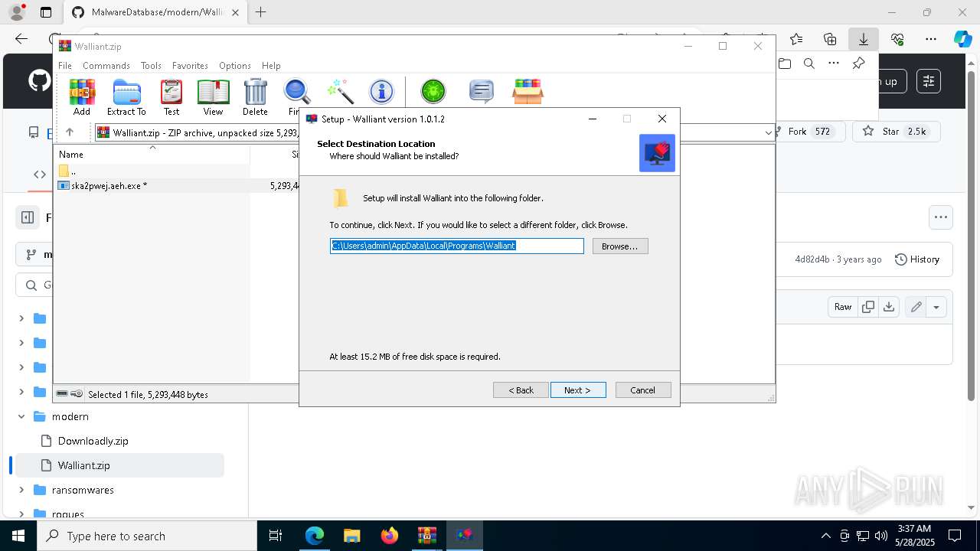Open the File menu in WinRAR

tap(65, 66)
